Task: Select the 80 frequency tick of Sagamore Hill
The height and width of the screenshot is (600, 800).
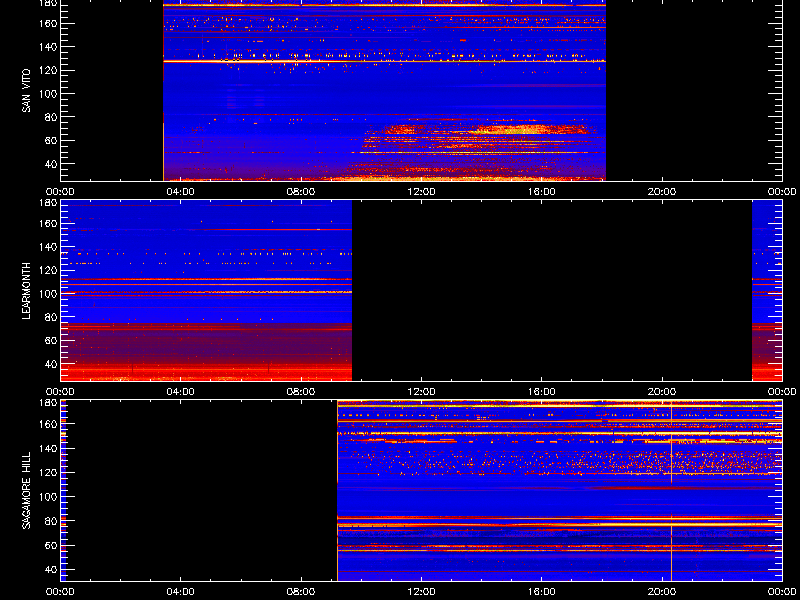Action: tap(52, 521)
